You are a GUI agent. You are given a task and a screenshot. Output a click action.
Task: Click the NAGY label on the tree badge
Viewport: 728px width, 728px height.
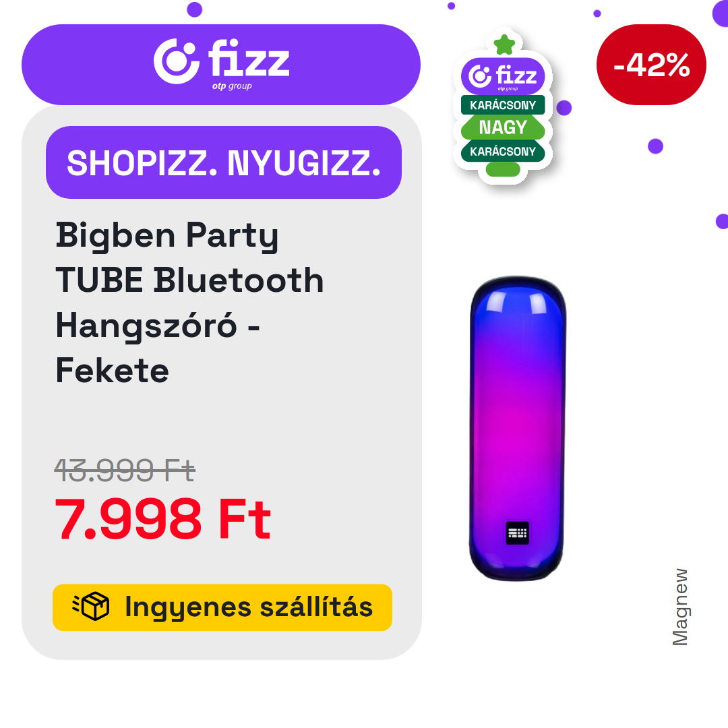pos(503,127)
